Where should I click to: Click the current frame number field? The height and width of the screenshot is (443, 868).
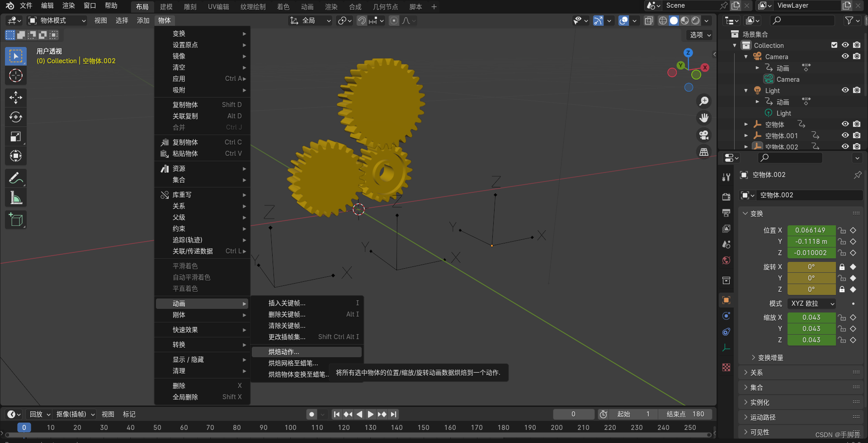pyautogui.click(x=574, y=414)
